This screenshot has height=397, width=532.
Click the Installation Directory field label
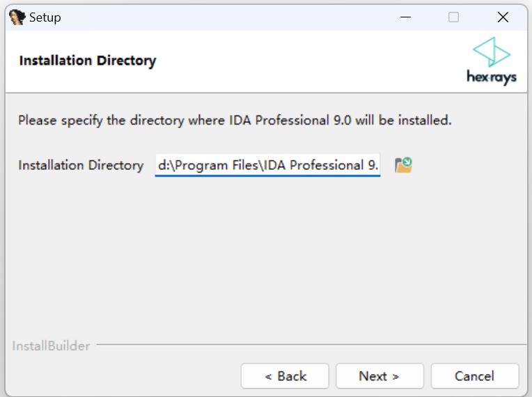coord(81,165)
